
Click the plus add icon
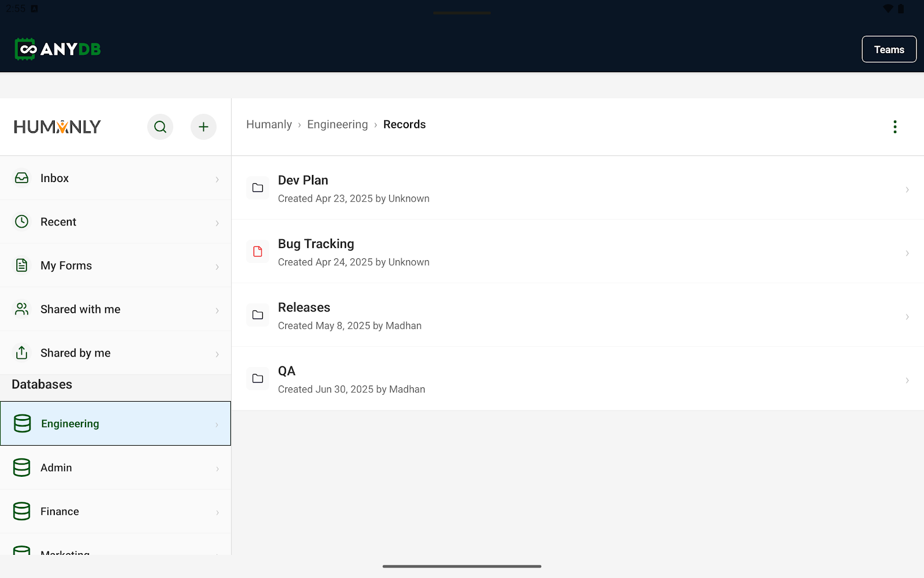click(203, 127)
